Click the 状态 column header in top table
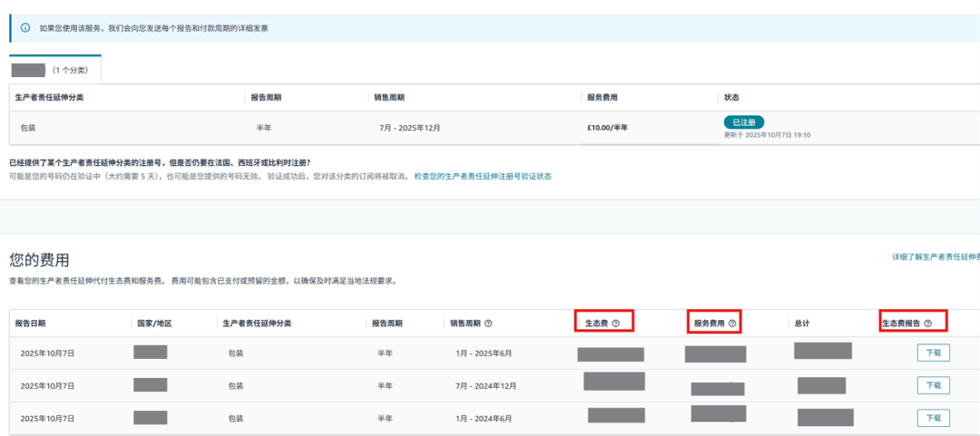This screenshot has width=980, height=436. tap(731, 97)
